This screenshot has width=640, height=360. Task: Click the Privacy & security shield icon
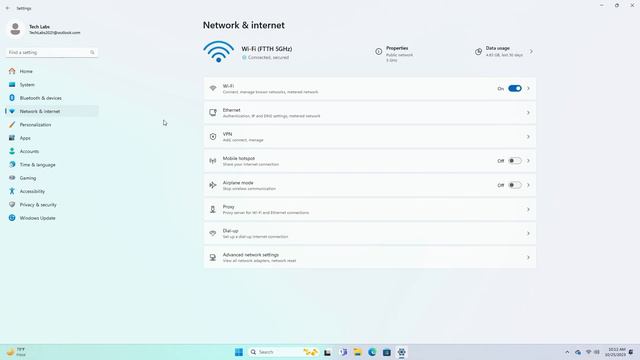coord(12,204)
